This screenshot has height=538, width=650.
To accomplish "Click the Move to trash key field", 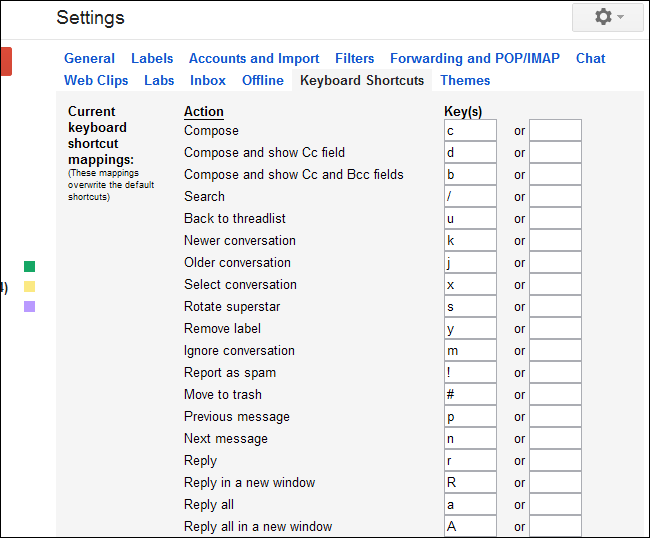I will (x=470, y=395).
